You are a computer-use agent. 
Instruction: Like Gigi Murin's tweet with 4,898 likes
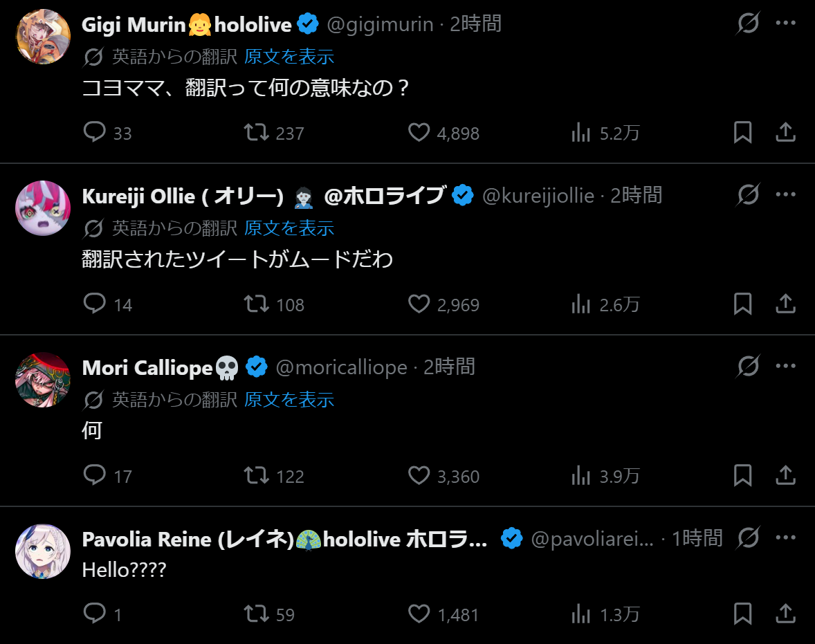(419, 132)
